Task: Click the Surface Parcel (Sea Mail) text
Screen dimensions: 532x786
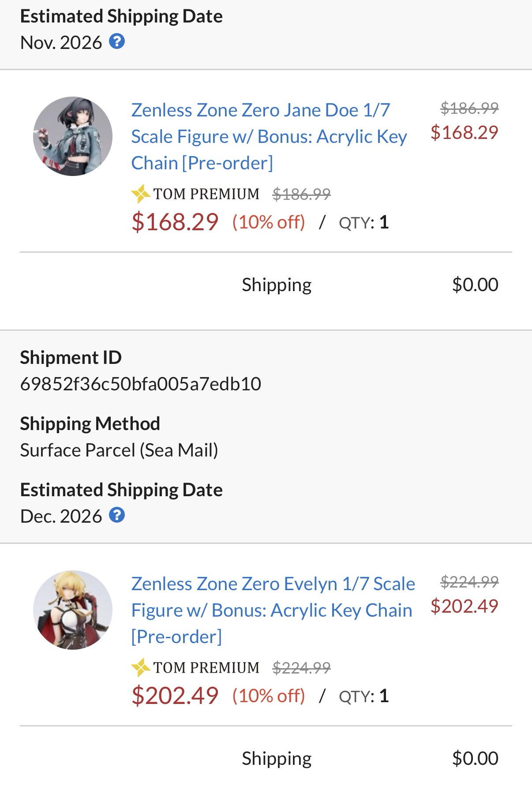Action: click(119, 450)
